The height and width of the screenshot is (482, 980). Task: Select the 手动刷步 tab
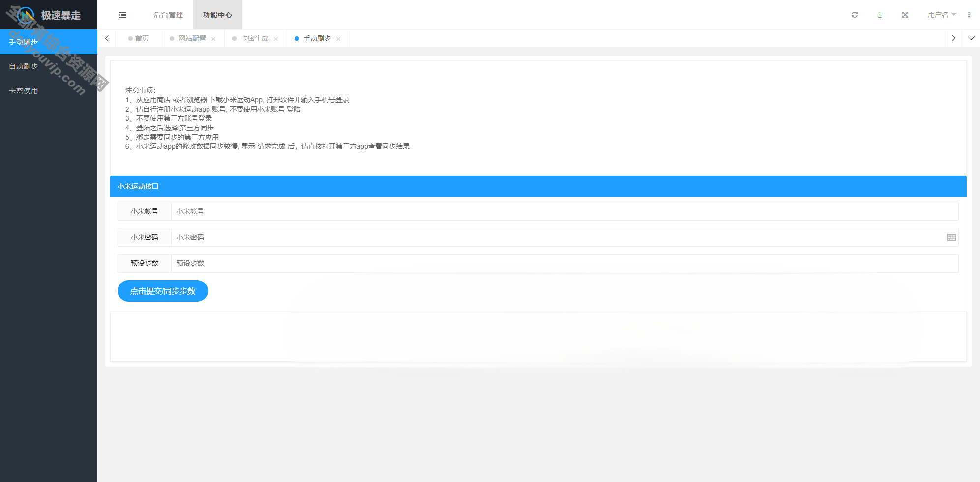tap(317, 38)
